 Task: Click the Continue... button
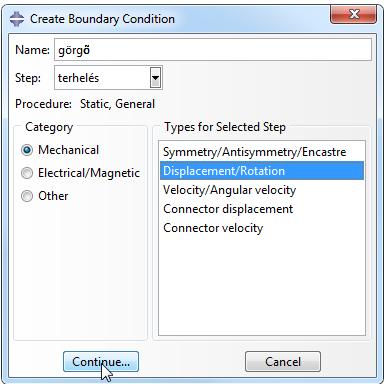coord(101,362)
